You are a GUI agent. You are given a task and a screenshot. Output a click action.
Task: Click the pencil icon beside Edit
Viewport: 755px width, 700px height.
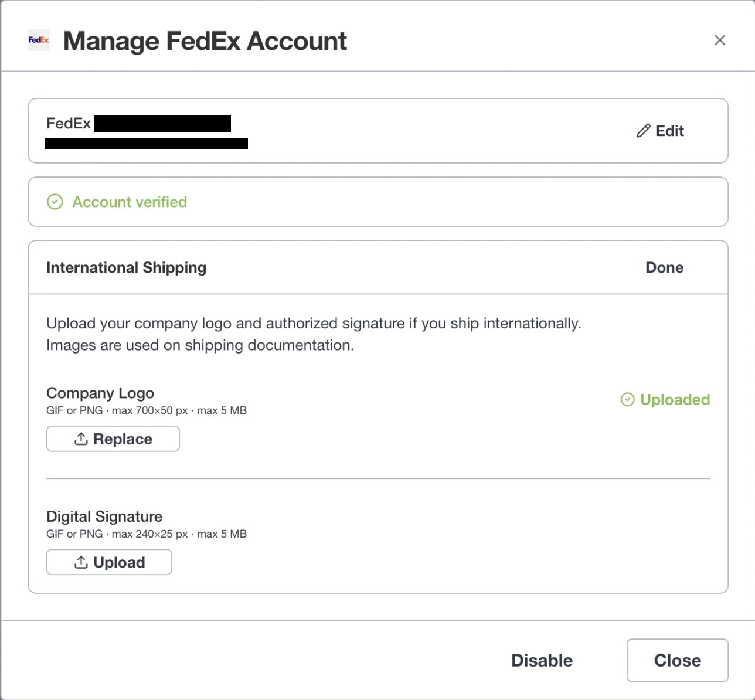tap(644, 131)
